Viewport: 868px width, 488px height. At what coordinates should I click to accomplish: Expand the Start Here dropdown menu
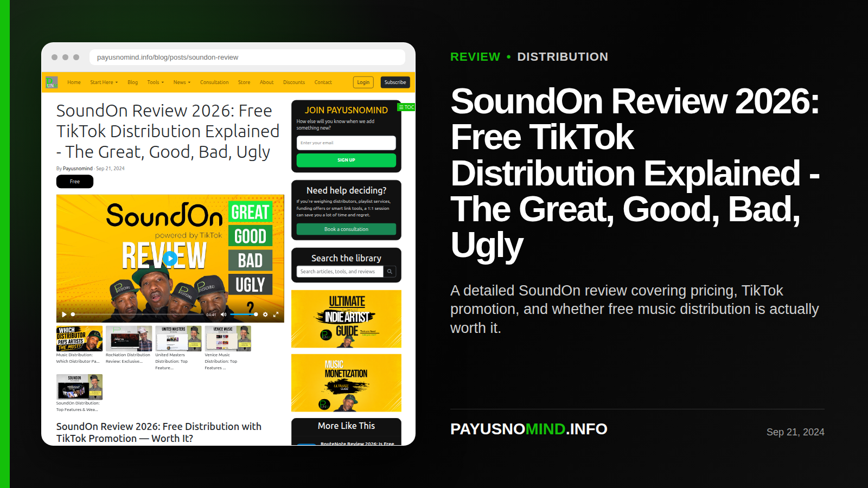point(104,82)
